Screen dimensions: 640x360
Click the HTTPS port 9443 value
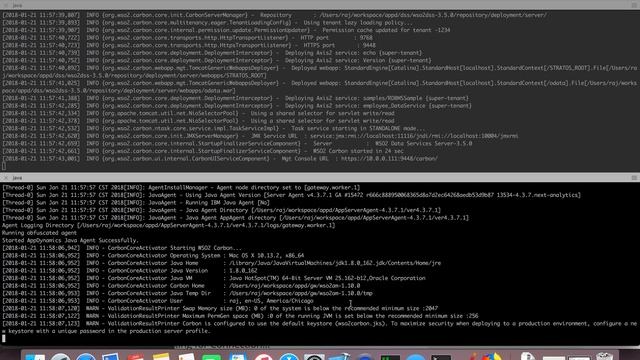(369, 45)
